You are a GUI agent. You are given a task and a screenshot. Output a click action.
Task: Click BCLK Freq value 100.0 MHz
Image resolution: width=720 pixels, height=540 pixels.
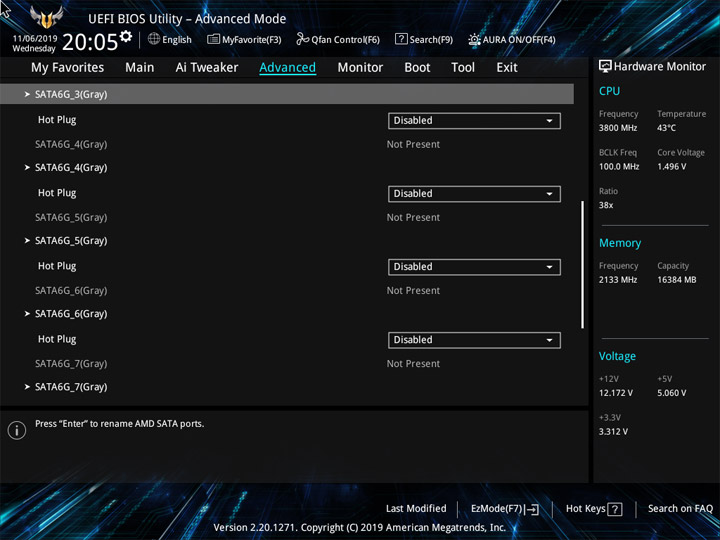pyautogui.click(x=619, y=167)
